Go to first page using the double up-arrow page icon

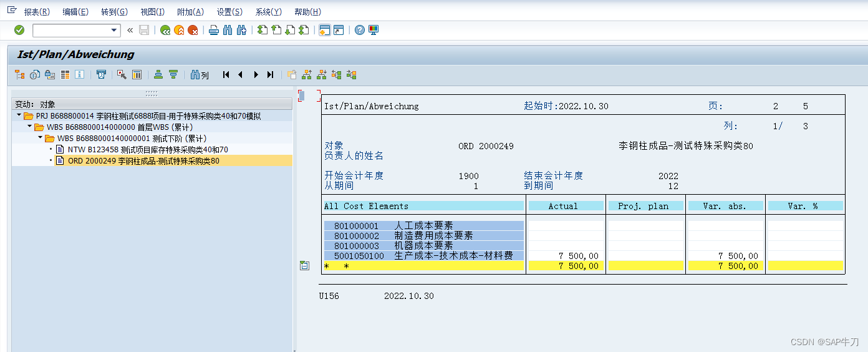263,30
